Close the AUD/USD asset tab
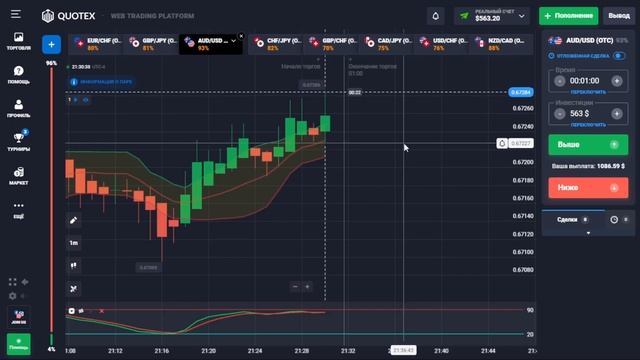The image size is (640, 360). [x=241, y=36]
